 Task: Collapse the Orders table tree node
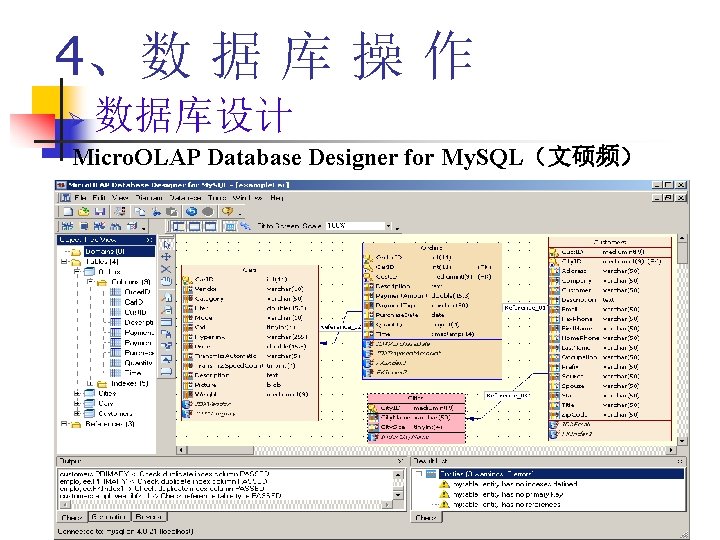[x=77, y=272]
